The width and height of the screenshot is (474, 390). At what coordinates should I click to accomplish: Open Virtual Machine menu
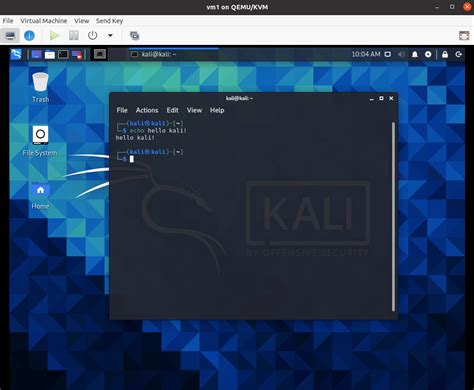pyautogui.click(x=44, y=21)
